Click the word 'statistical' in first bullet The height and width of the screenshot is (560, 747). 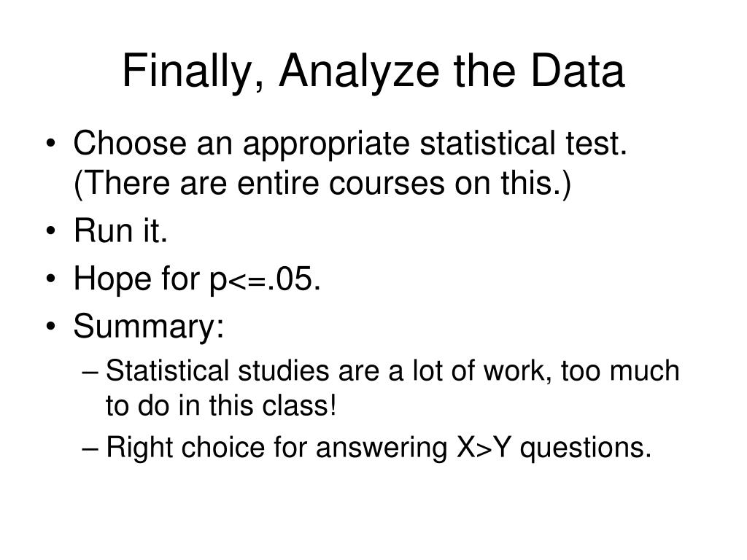[487, 143]
